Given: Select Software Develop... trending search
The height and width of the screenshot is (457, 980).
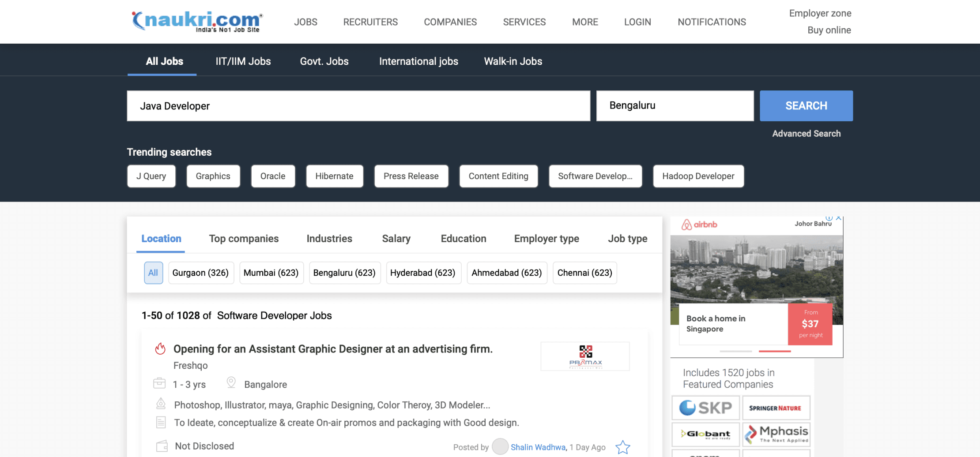Looking at the screenshot, I should point(596,176).
